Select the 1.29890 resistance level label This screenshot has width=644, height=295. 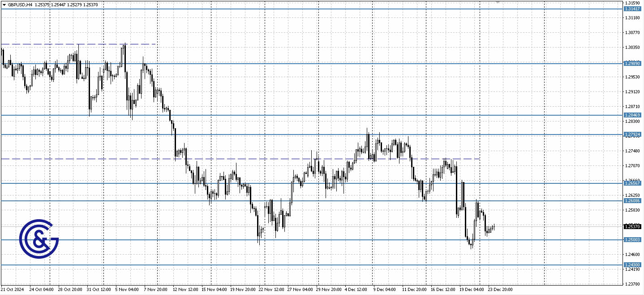point(632,63)
